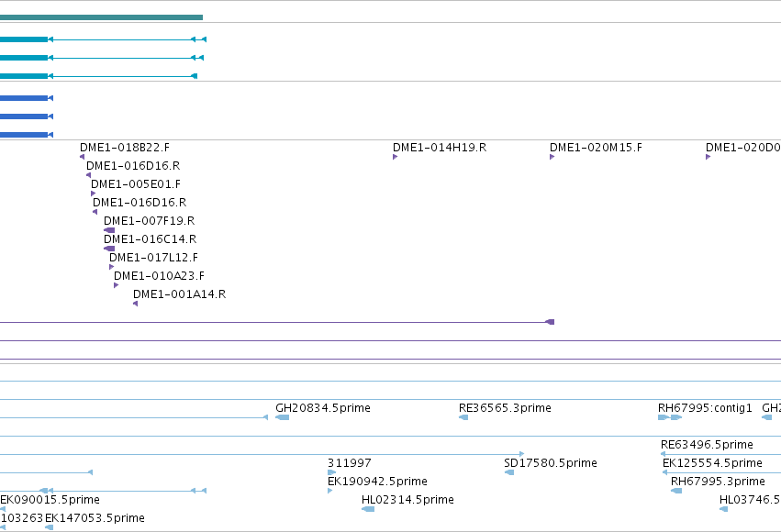Viewport: 781px width, 532px height.
Task: Click the DME1-020M15.F label
Action: pyautogui.click(x=596, y=148)
